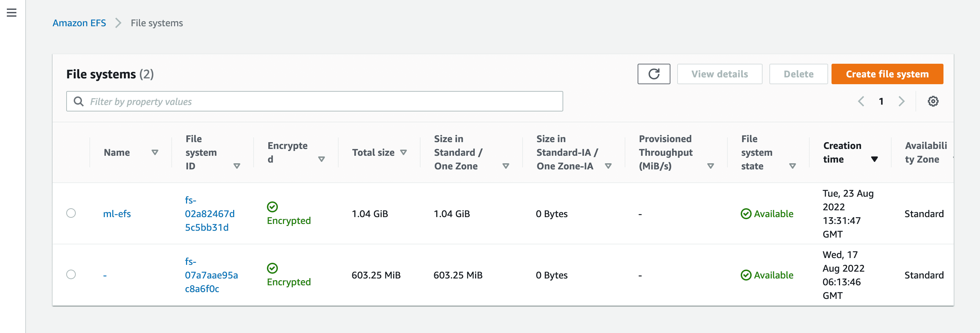Focus the Filter by property values field
980x333 pixels.
click(314, 101)
